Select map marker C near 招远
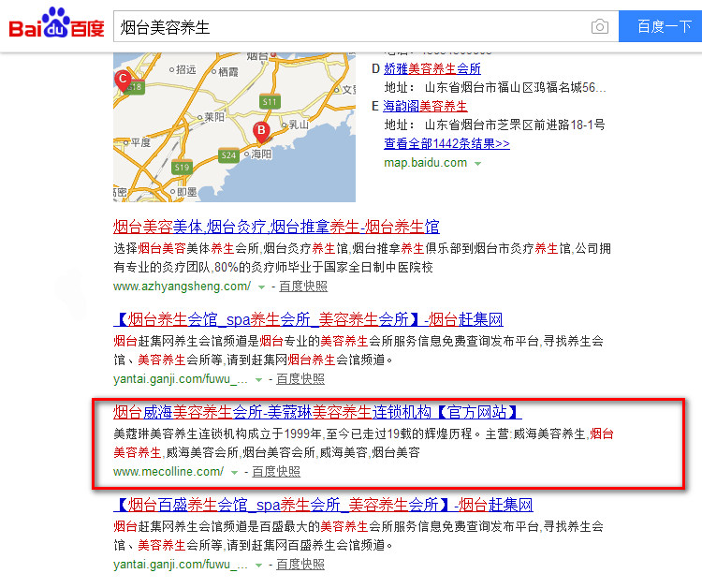Viewport: 702px width, 588px height. point(123,81)
